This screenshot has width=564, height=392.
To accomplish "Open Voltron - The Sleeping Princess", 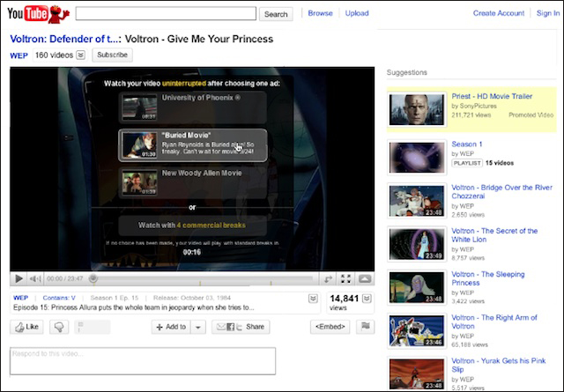I will [488, 278].
